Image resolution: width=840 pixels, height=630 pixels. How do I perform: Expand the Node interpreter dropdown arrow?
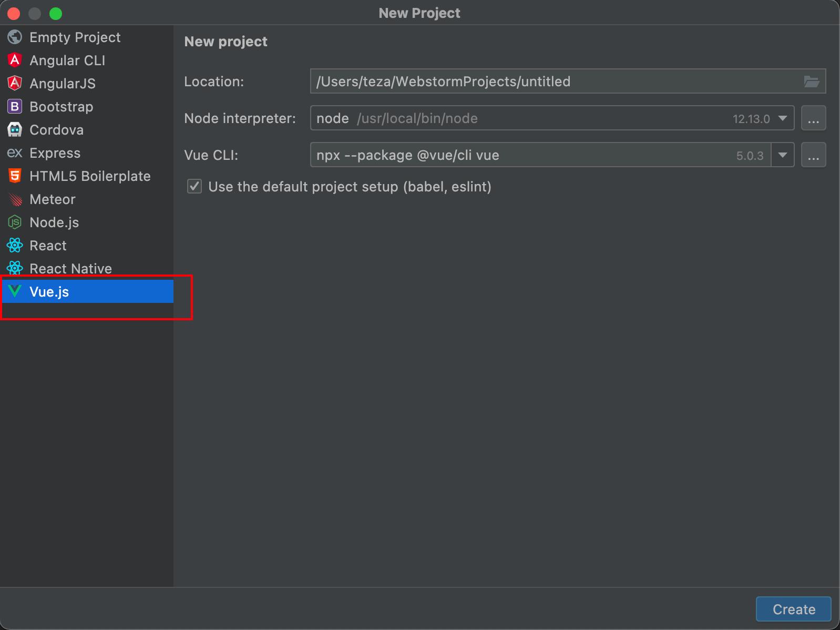click(782, 118)
